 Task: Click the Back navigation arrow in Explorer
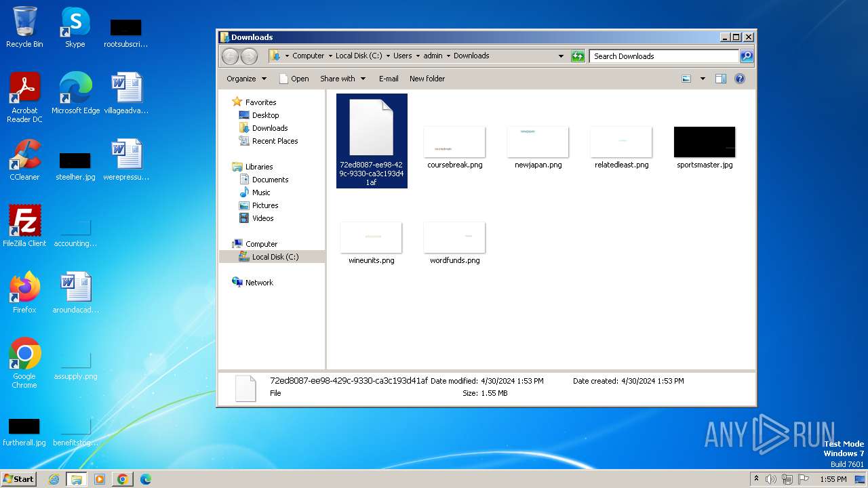[231, 56]
